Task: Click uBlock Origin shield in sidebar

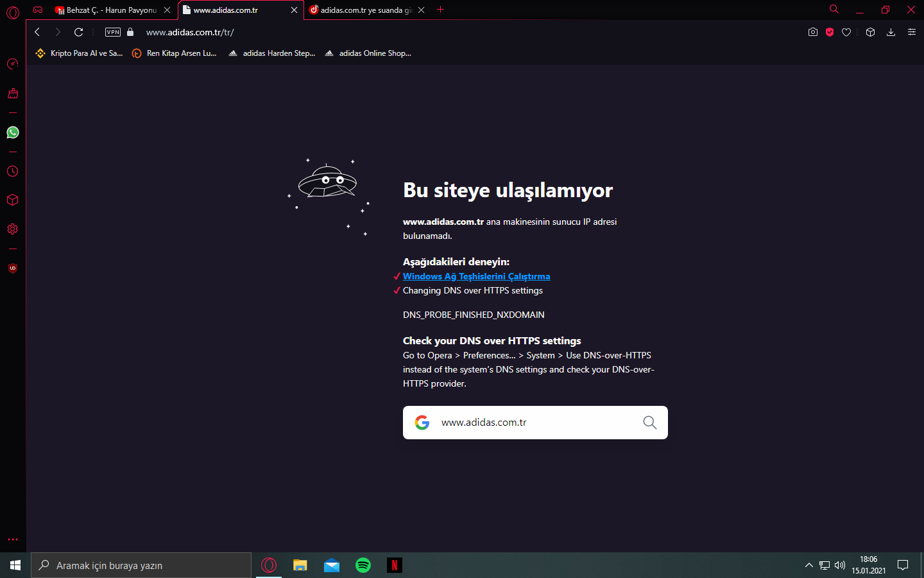Action: click(13, 268)
